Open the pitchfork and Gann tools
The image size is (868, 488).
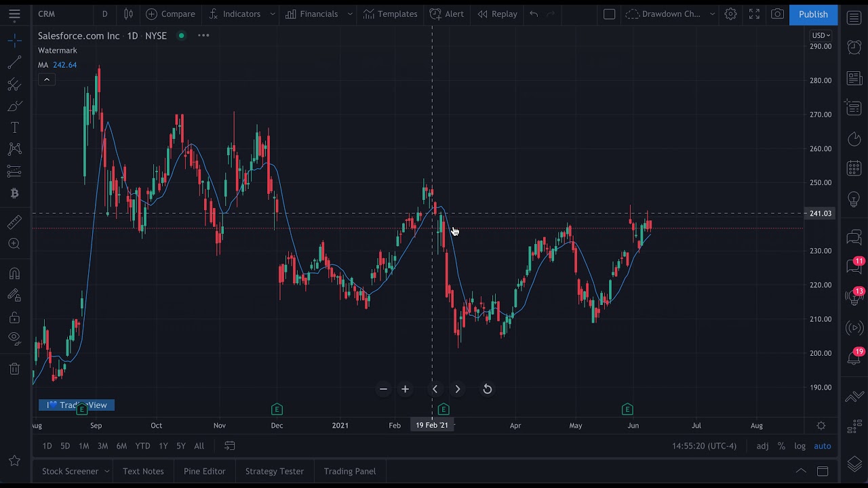[14, 84]
